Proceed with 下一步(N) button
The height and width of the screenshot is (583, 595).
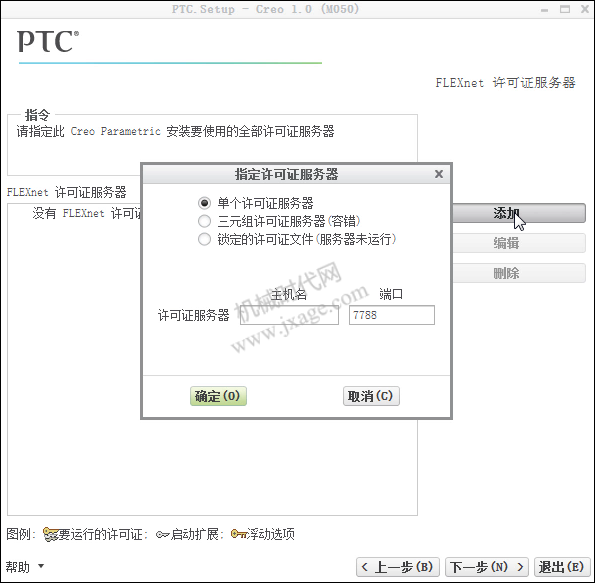click(487, 567)
